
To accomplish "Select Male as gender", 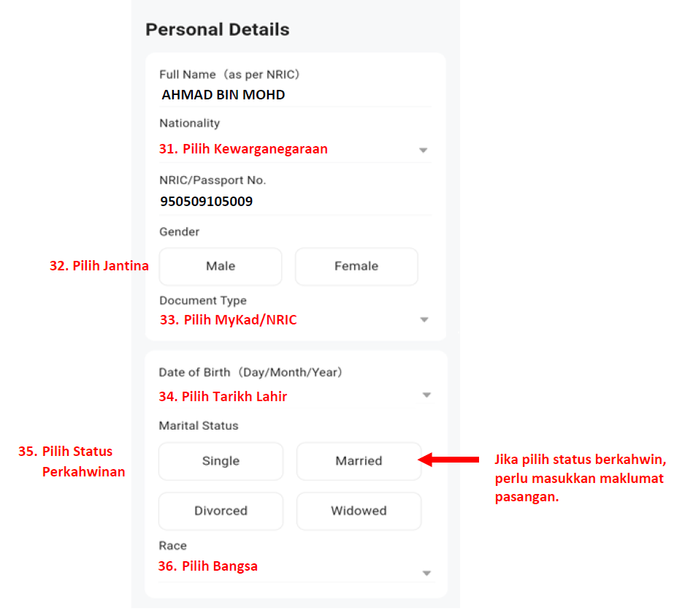I will pyautogui.click(x=220, y=266).
